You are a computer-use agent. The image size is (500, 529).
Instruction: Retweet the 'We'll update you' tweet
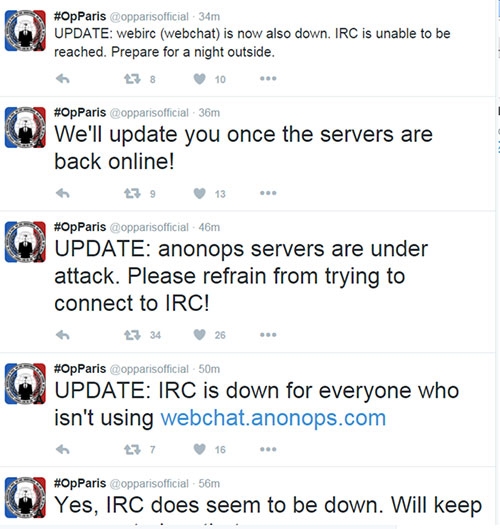coord(132,193)
